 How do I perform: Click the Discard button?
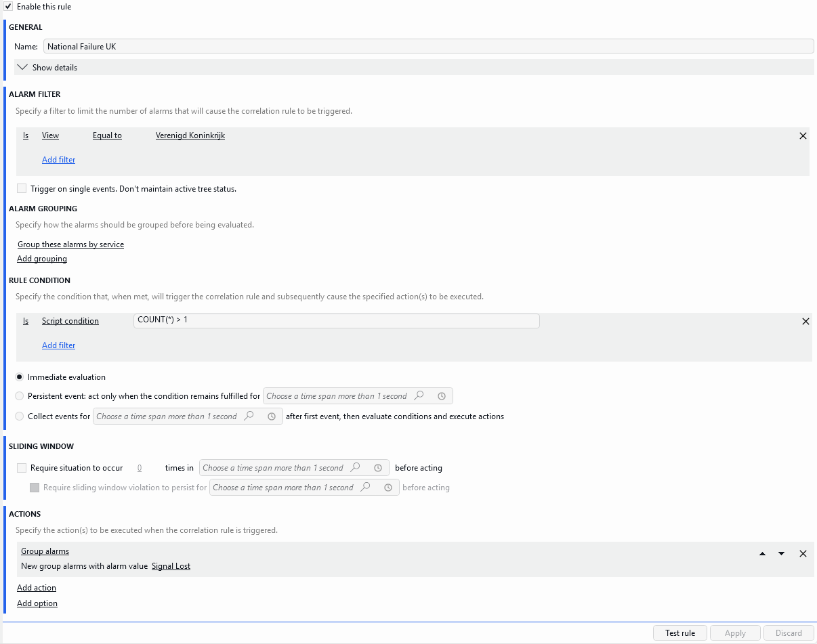(x=789, y=633)
